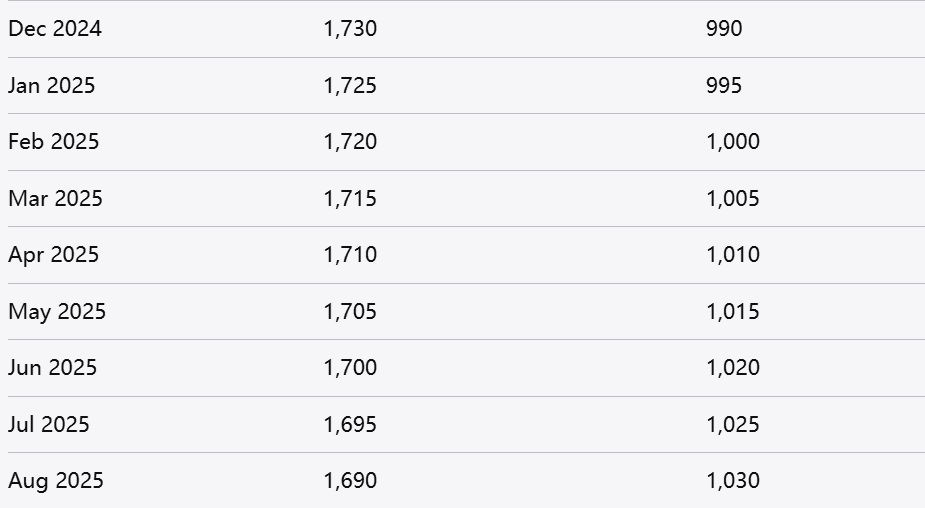The height and width of the screenshot is (508, 925).
Task: Select the 1,715 value in March row
Action: coord(350,198)
